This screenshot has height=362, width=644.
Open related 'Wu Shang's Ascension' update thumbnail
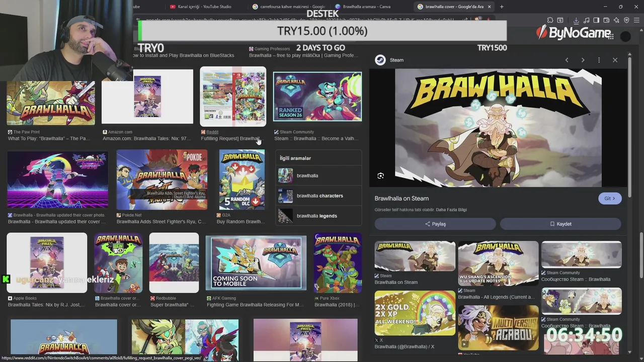point(498,263)
